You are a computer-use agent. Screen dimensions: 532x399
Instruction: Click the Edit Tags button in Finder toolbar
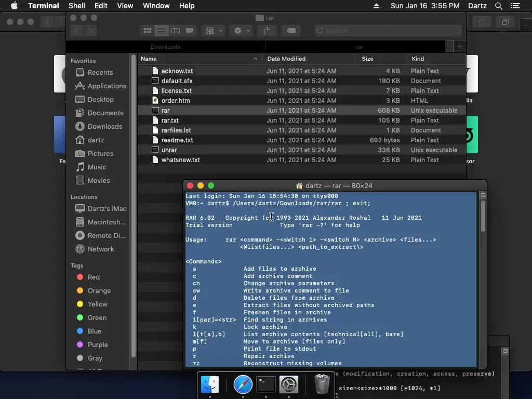pyautogui.click(x=291, y=31)
